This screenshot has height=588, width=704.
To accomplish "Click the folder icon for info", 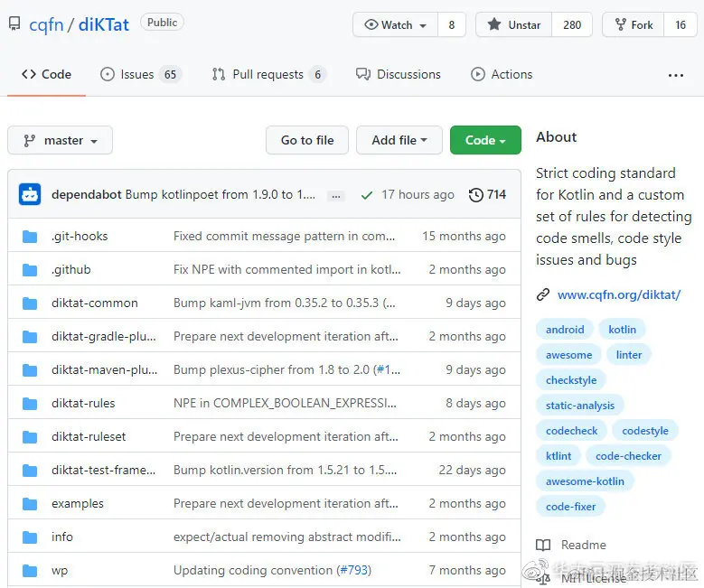I will coord(30,537).
